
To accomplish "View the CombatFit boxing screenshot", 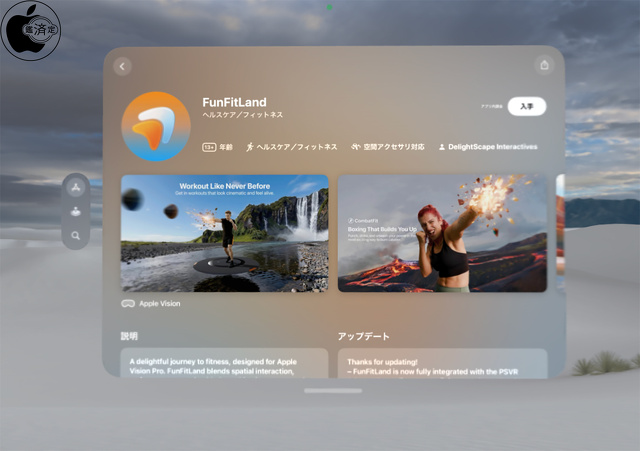I will click(x=442, y=233).
